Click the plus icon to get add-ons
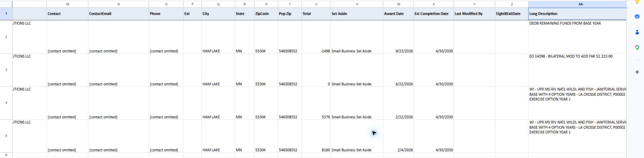The height and width of the screenshot is (158, 644). click(637, 72)
